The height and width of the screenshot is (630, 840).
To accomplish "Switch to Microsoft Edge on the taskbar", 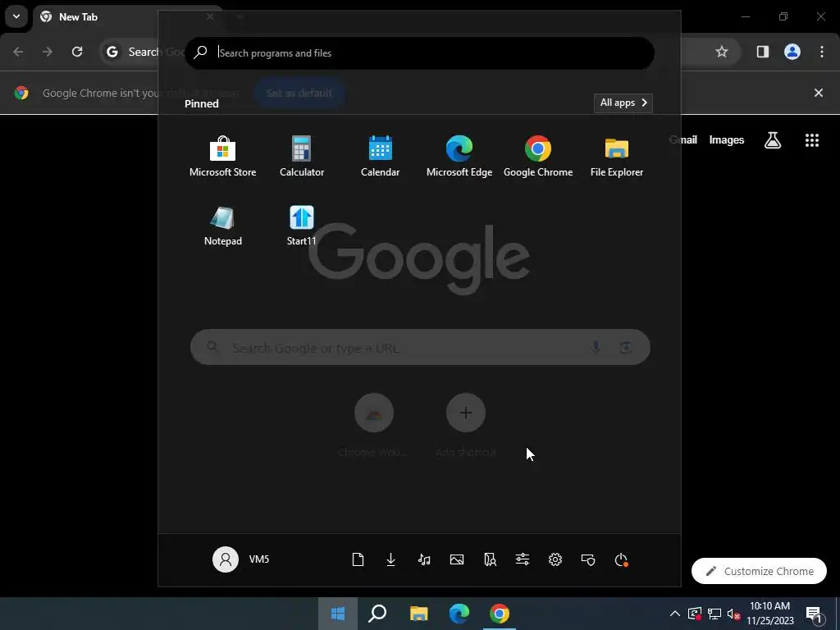I will [459, 614].
